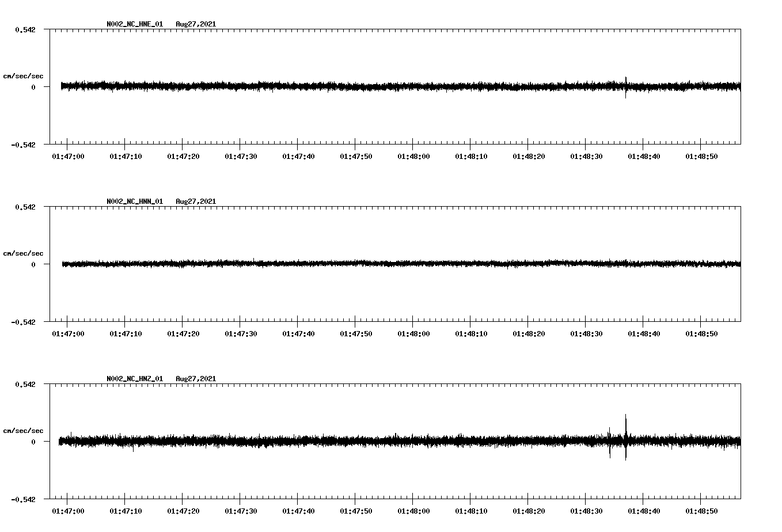Click the 01:47:10 time label on HNZ plot
The image size is (782, 532).
(126, 511)
